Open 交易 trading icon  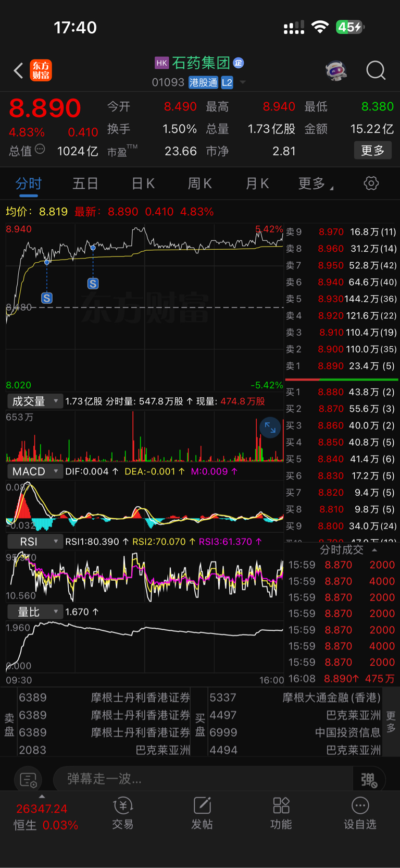point(123,813)
